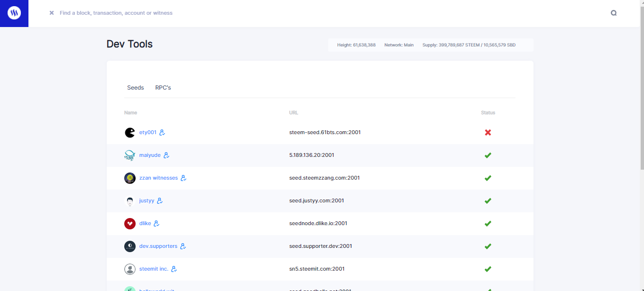Open maiyude account link
The height and width of the screenshot is (291, 644).
(x=150, y=155)
